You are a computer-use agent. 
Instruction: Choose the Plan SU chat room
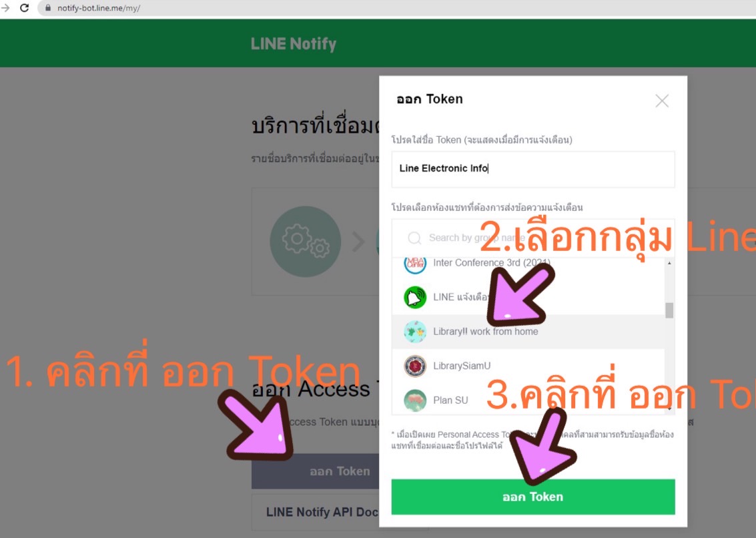click(528, 399)
